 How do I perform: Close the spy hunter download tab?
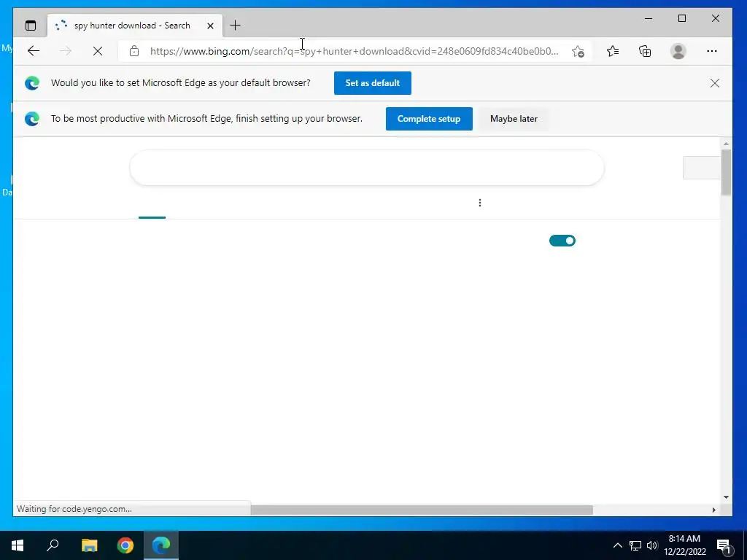(210, 26)
